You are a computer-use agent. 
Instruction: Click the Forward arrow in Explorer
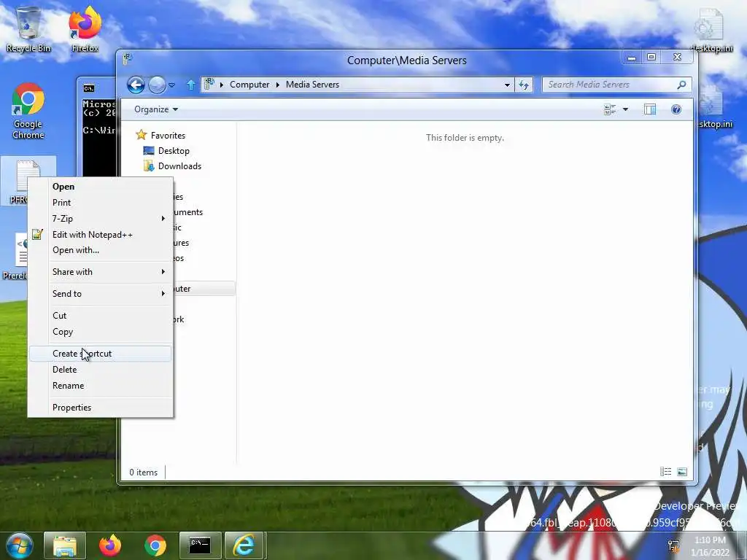point(157,85)
